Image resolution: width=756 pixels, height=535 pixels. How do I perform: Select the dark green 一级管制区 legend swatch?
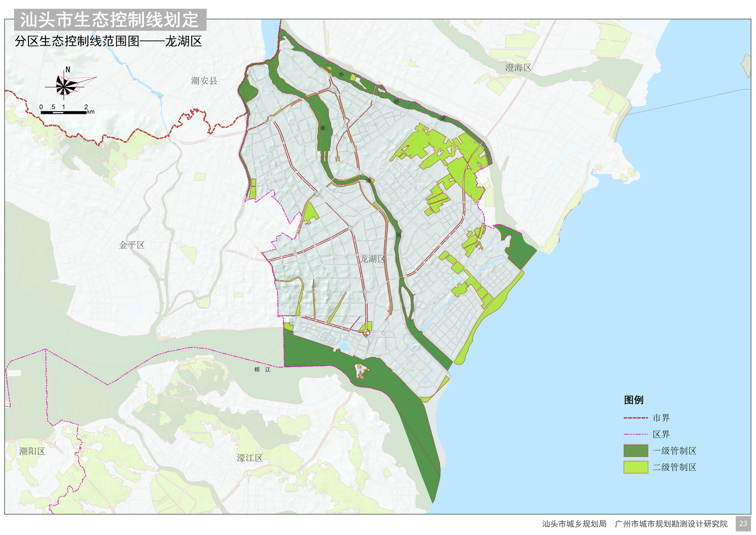(x=635, y=451)
